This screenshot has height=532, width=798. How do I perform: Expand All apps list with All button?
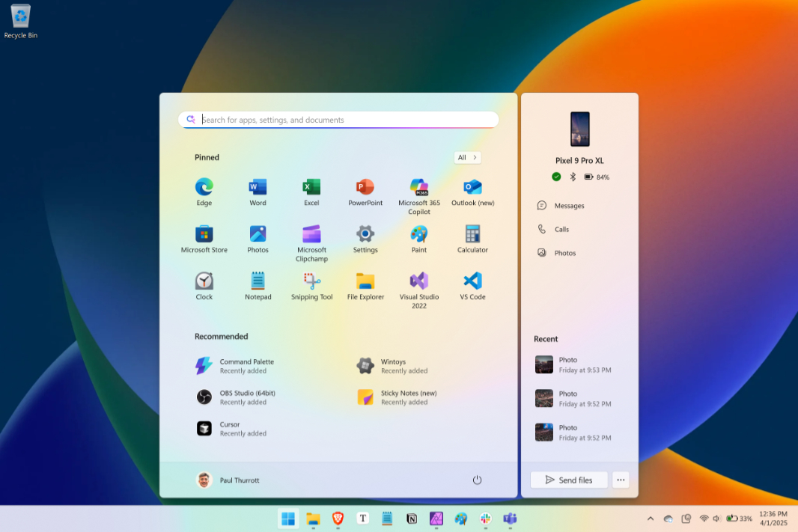(466, 158)
